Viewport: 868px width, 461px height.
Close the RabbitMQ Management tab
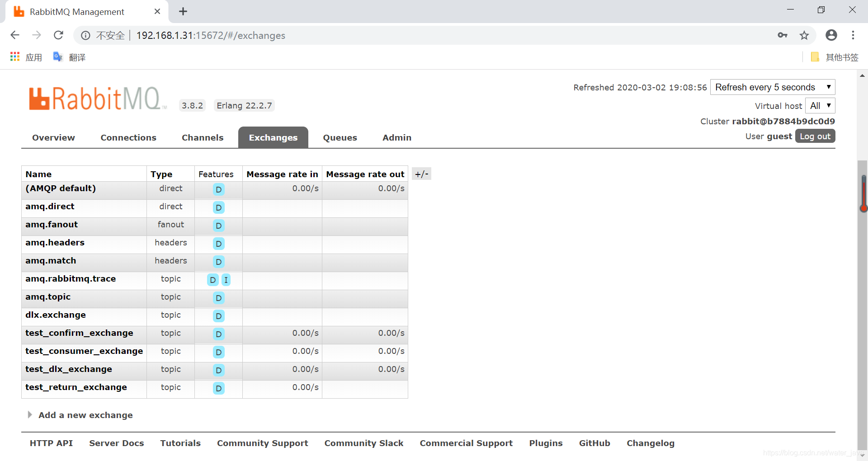pos(157,11)
